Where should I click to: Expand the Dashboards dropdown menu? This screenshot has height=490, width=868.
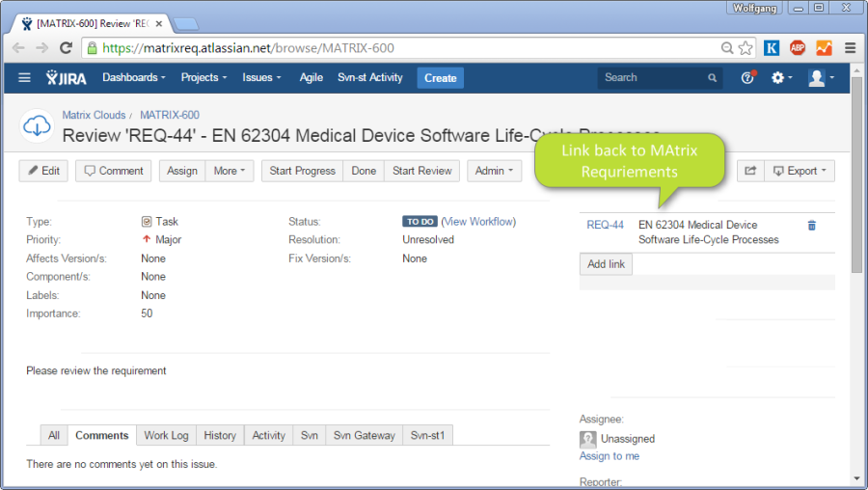[134, 78]
